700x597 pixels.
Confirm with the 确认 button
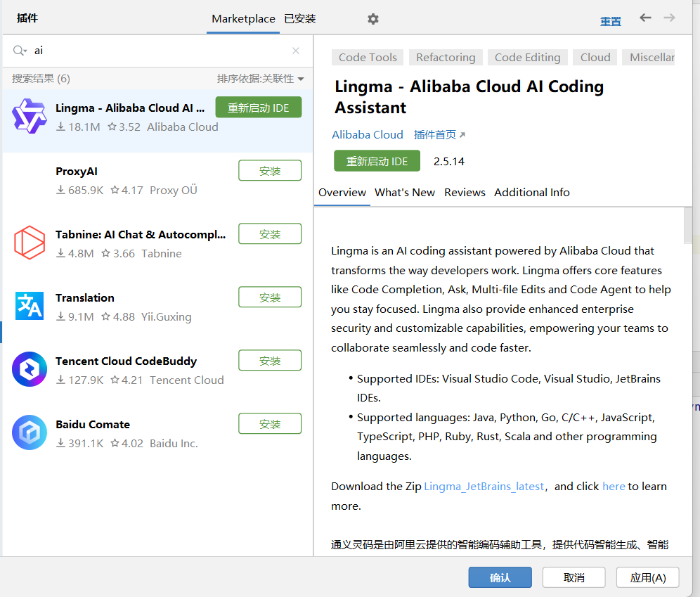[500, 577]
